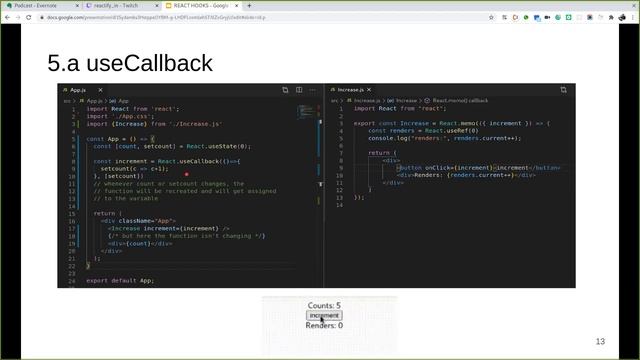Select the Increase.js editor tab in the slide
Image resolution: width=640 pixels, height=360 pixels.
[x=350, y=90]
